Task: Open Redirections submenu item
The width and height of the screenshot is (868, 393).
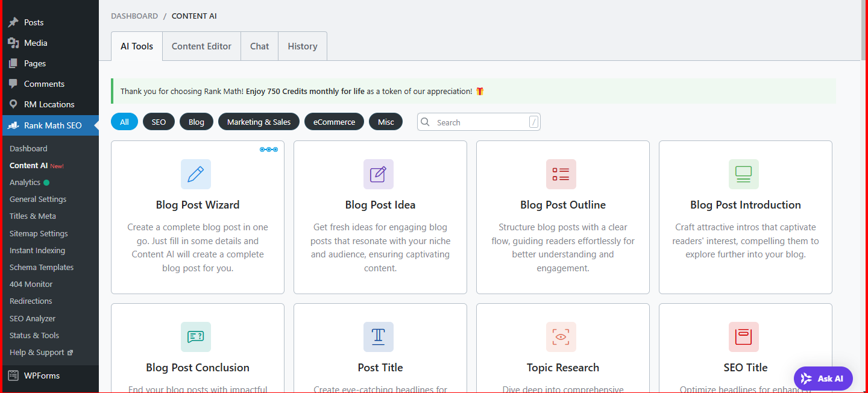Action: 31,301
